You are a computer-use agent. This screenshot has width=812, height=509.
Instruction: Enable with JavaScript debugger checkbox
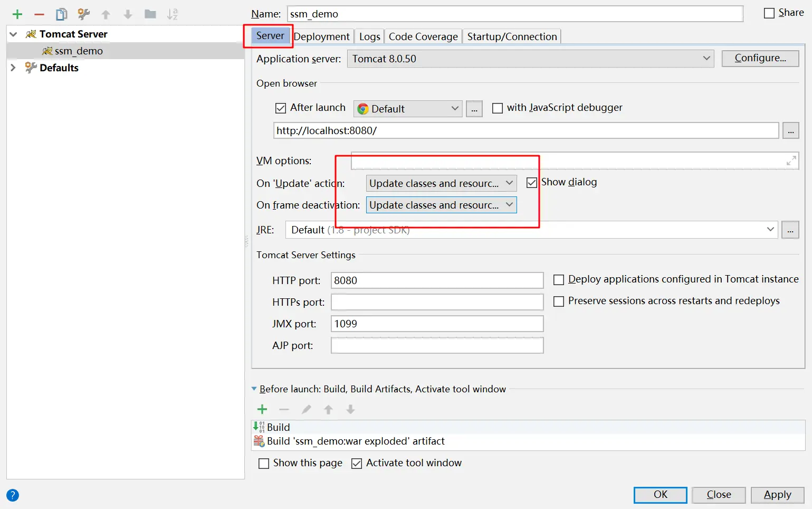click(x=497, y=108)
